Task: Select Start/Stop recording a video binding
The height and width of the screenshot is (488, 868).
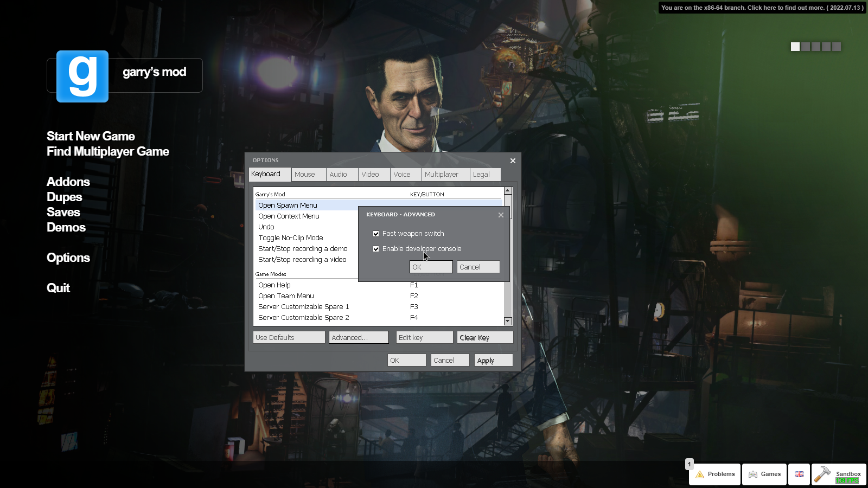Action: coord(307,260)
